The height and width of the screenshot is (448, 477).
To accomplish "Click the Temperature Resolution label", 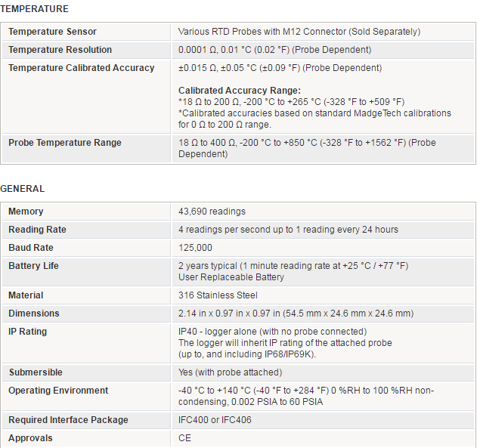I will pos(60,50).
